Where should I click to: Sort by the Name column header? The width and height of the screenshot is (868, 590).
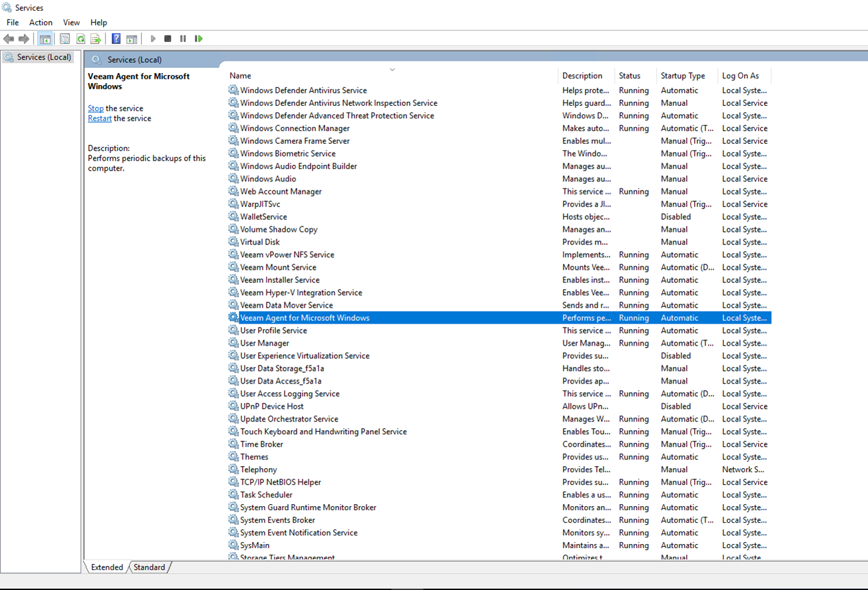pyautogui.click(x=392, y=76)
